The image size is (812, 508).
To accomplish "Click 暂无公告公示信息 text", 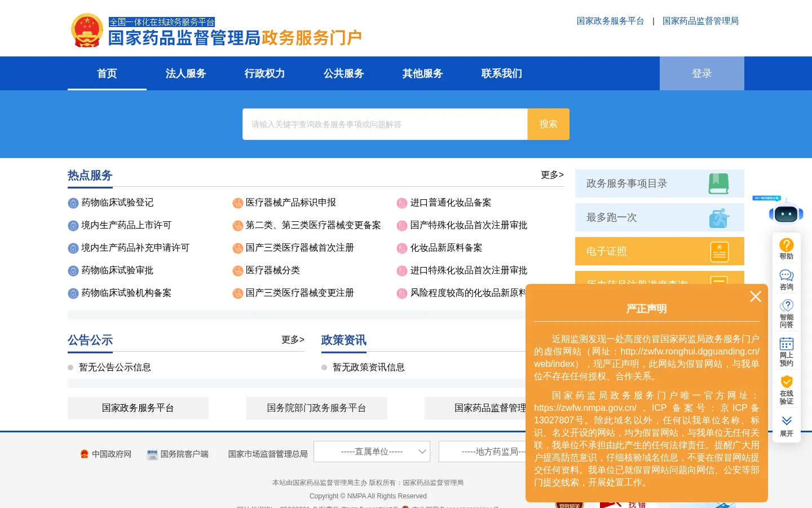I will pos(115,367).
